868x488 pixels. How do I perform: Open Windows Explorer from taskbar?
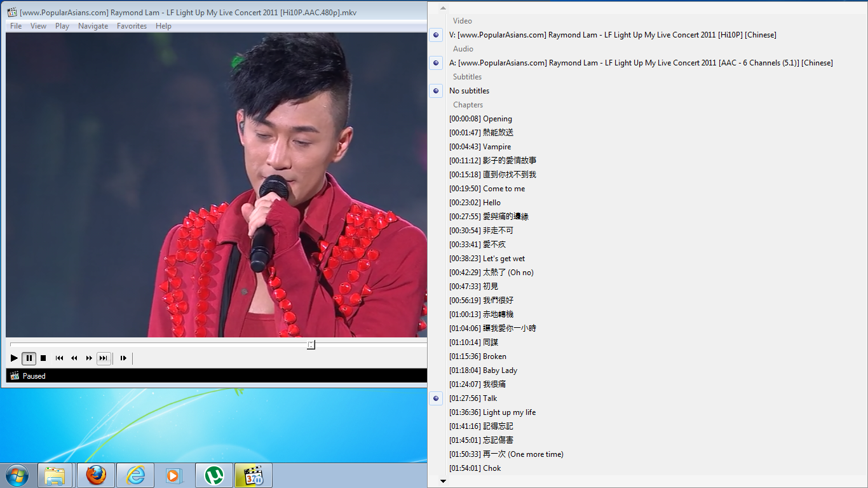click(55, 475)
